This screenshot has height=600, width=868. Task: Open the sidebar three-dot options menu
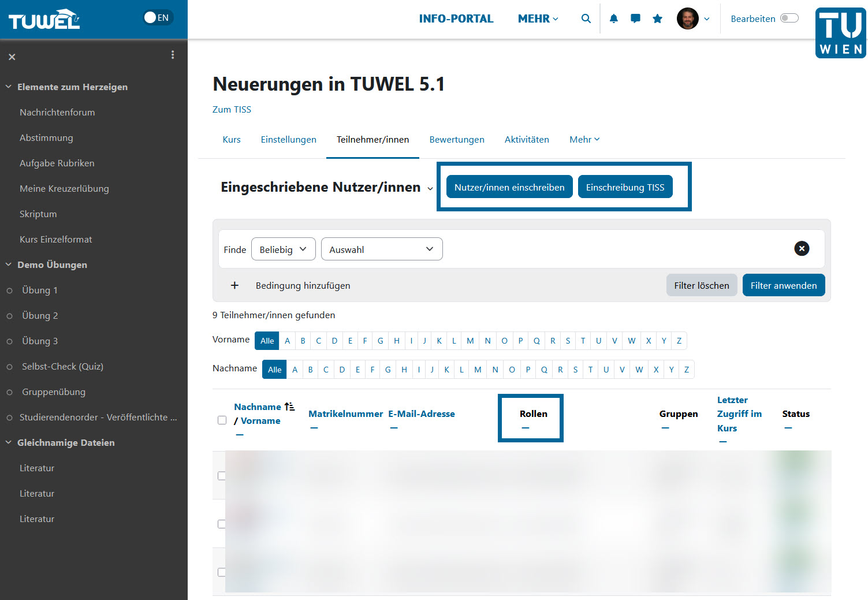tap(173, 55)
